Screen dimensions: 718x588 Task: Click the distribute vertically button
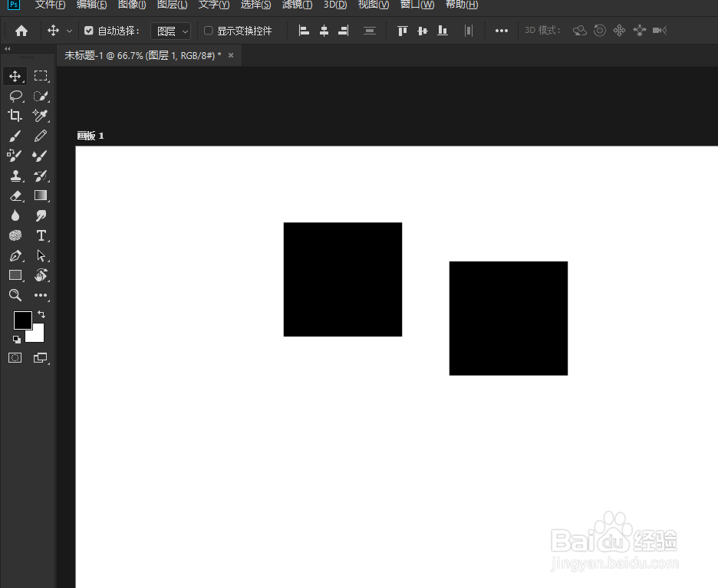tap(370, 31)
